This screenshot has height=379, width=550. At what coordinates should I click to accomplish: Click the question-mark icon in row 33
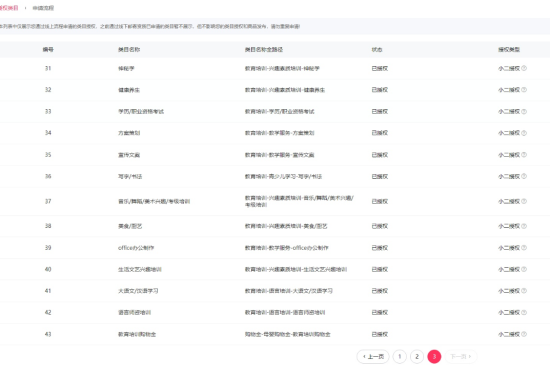tap(524, 112)
